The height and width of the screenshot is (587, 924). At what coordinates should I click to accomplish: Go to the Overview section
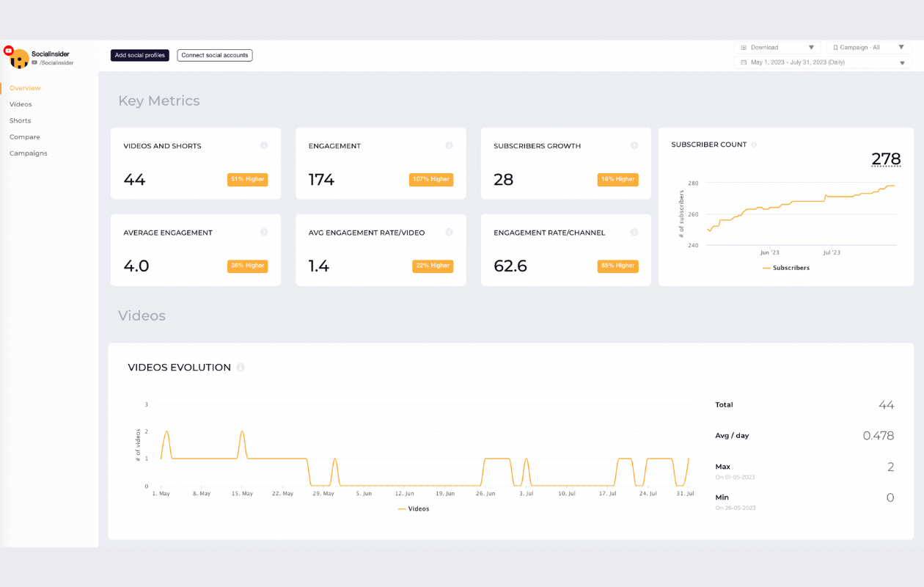[25, 88]
